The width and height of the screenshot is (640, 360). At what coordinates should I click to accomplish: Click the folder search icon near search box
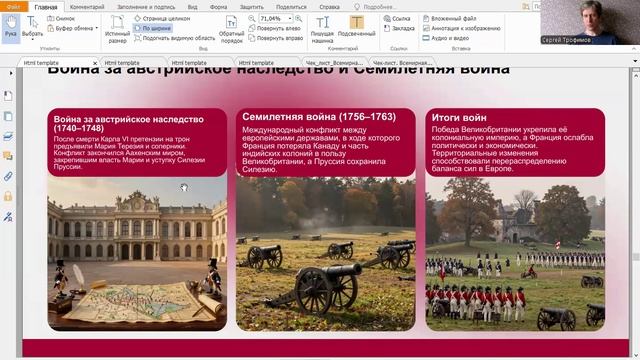click(526, 7)
